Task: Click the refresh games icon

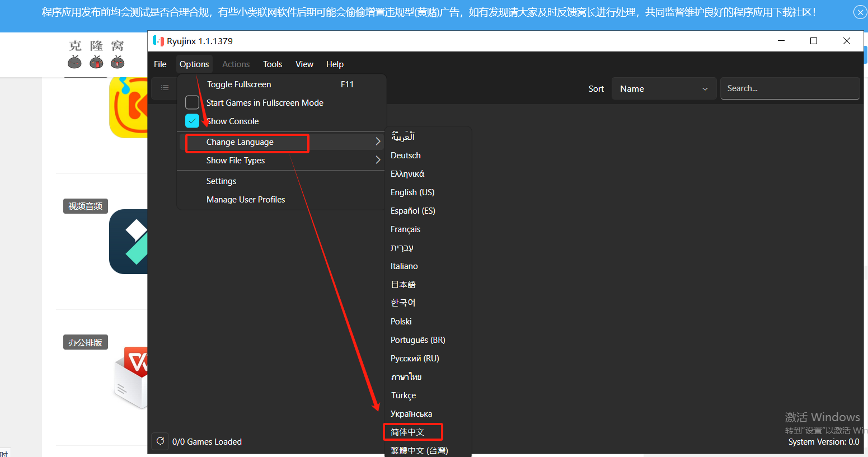Action: (x=160, y=441)
